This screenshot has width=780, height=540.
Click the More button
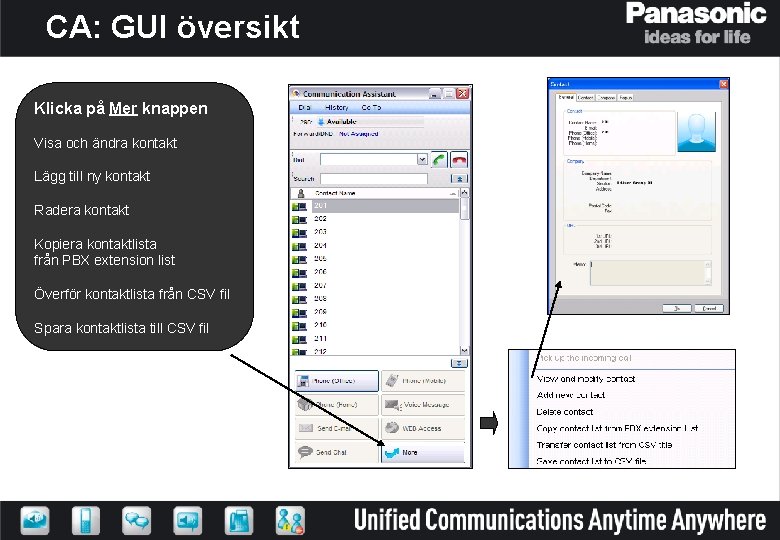click(423, 452)
